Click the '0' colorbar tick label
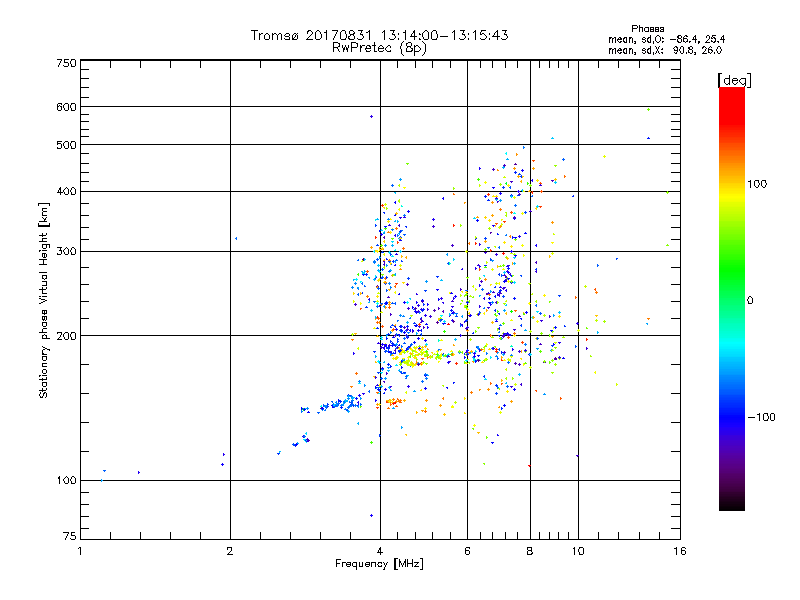800x600 pixels. tap(750, 301)
